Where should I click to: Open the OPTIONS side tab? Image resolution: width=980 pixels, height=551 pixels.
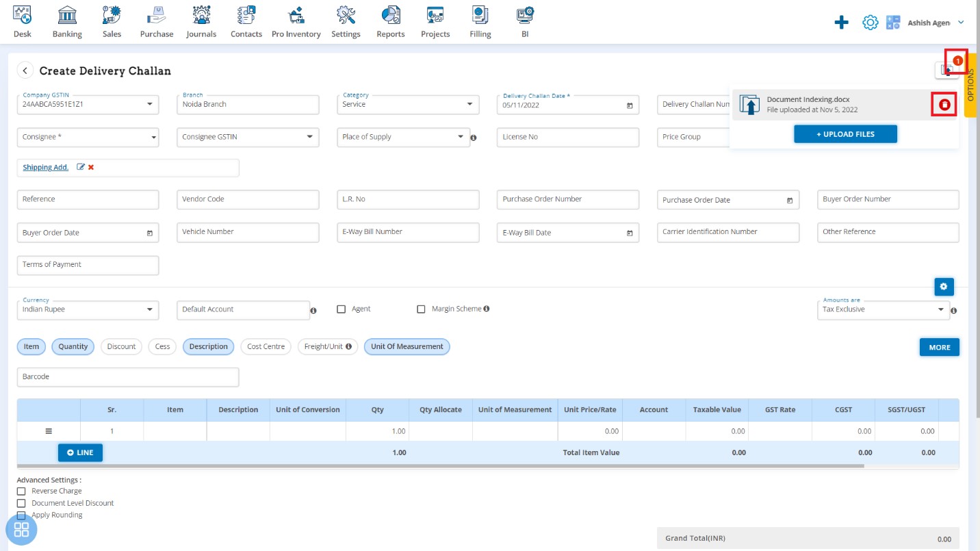point(970,86)
